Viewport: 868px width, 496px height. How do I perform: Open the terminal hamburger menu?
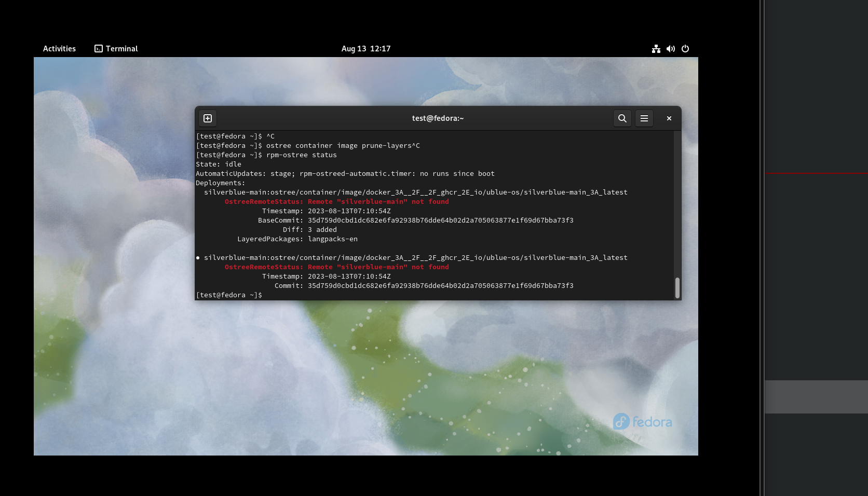[644, 118]
